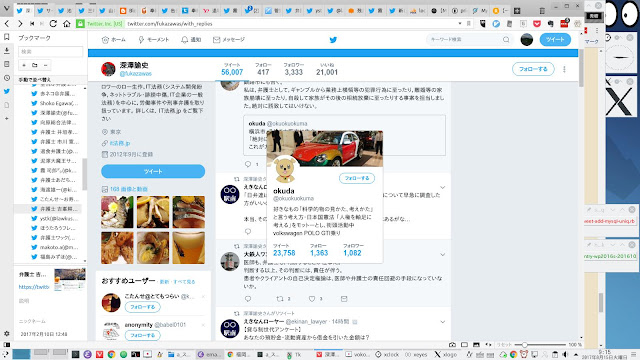Open the Downloads panel in the sidebar
The width and height of the screenshot is (640, 360).
pyautogui.click(x=7, y=51)
